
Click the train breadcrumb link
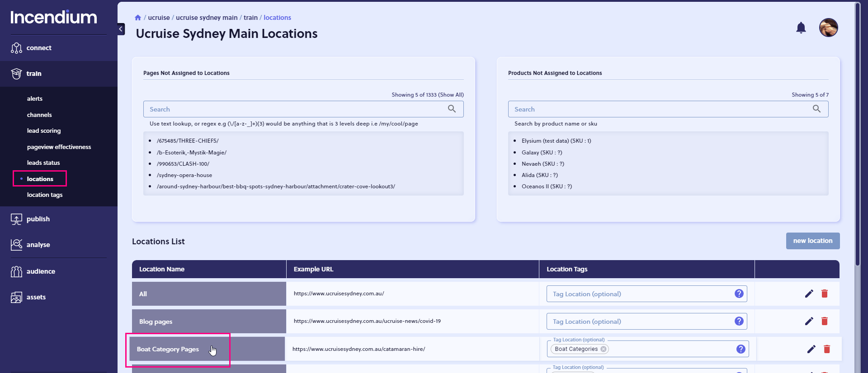click(x=250, y=18)
